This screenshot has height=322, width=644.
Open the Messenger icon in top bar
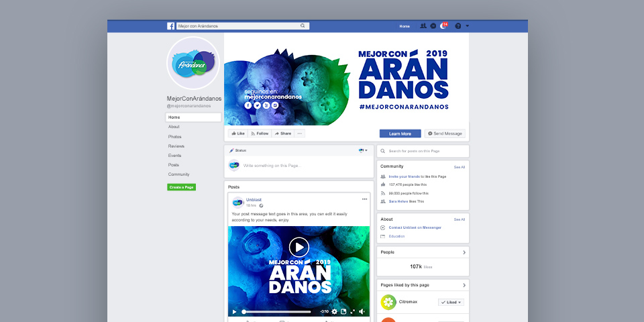(433, 26)
